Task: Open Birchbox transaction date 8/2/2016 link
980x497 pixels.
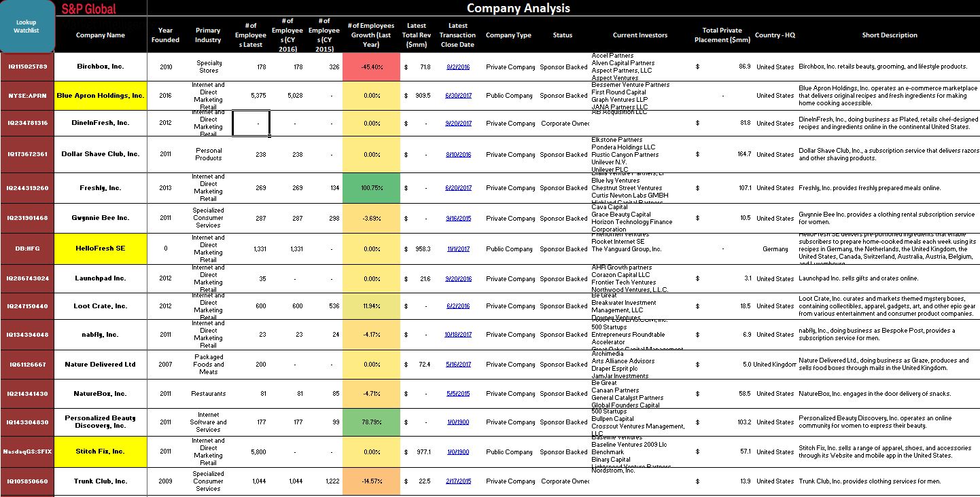Action: tap(458, 67)
